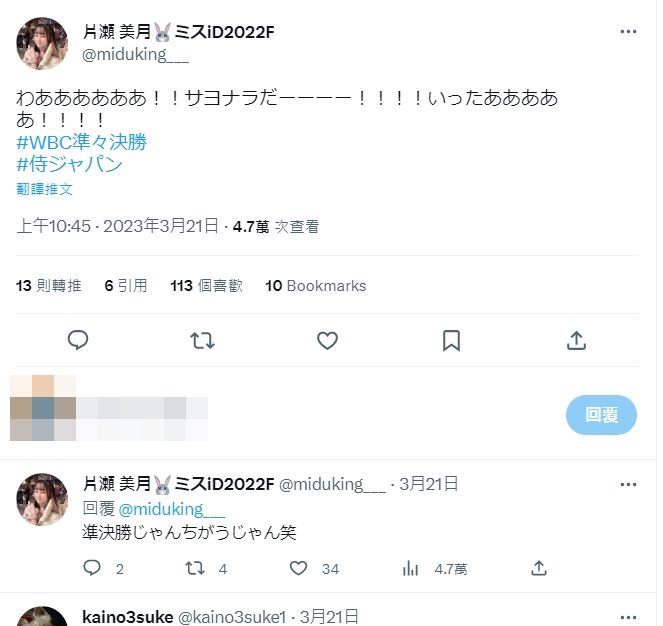Retweet the main tweet
This screenshot has width=663, height=626.
(203, 340)
